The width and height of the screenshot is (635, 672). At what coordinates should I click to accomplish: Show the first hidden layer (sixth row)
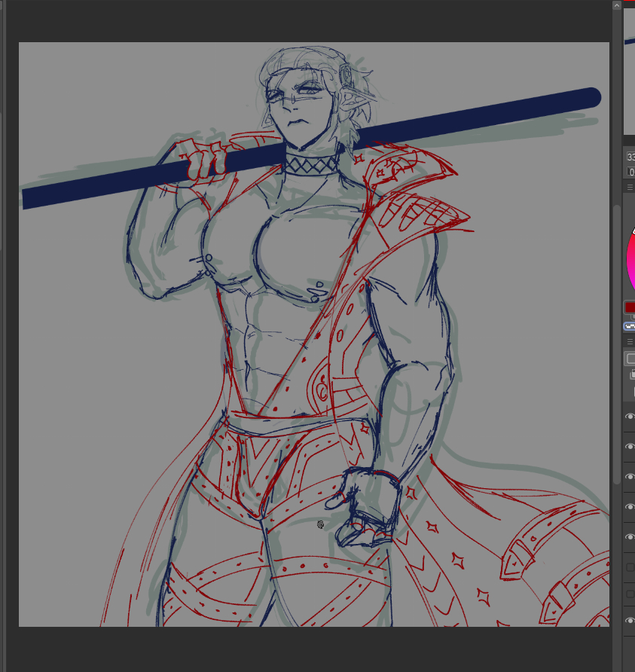tap(630, 567)
